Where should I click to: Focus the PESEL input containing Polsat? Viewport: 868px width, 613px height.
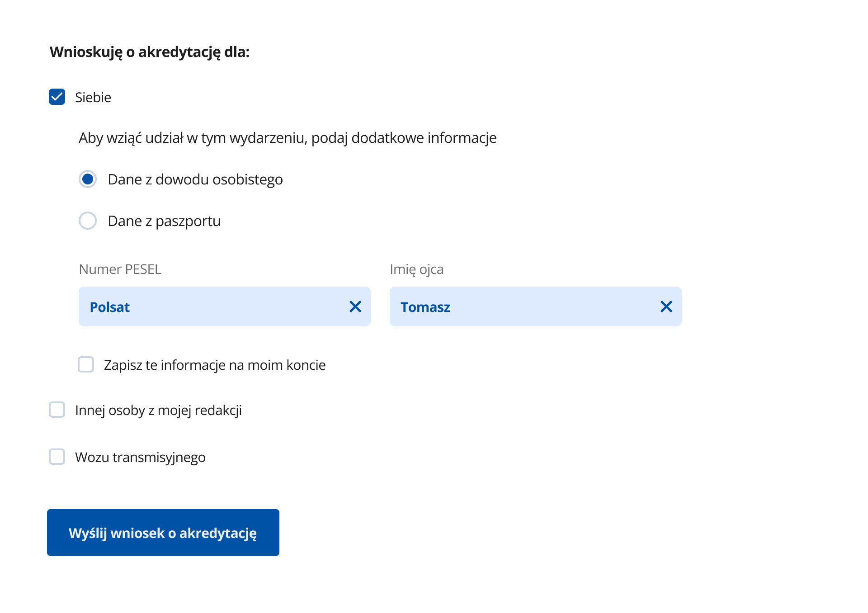[x=212, y=307]
